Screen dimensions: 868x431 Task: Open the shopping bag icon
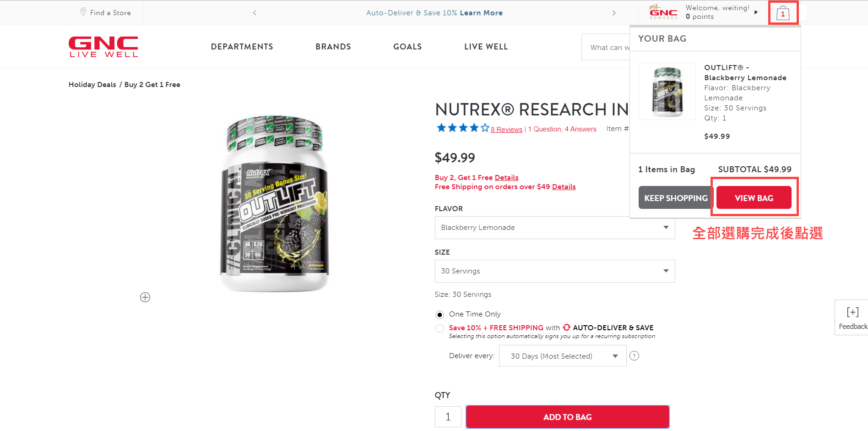pos(783,13)
